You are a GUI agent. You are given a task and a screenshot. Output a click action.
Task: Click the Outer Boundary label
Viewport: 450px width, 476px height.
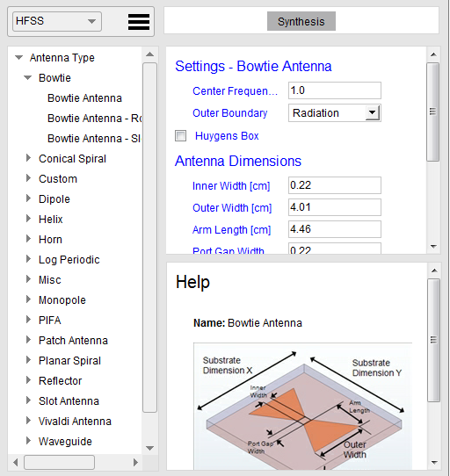(x=229, y=113)
